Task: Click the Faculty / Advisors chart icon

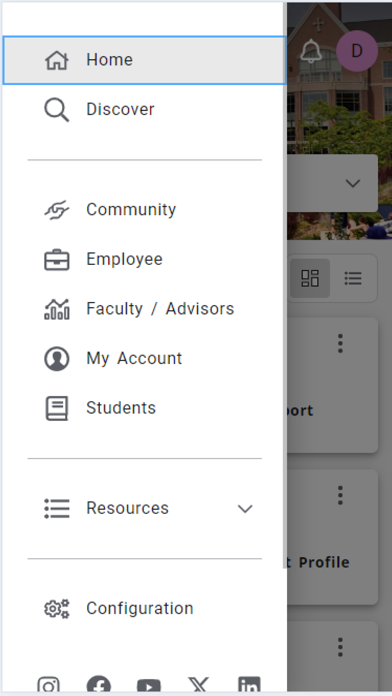Action: point(57,309)
